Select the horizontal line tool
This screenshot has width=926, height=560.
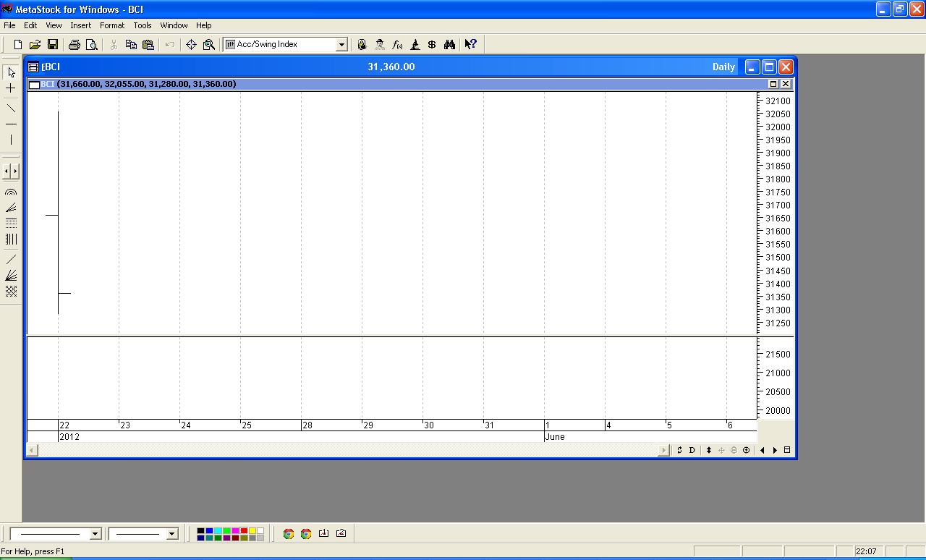[11, 124]
